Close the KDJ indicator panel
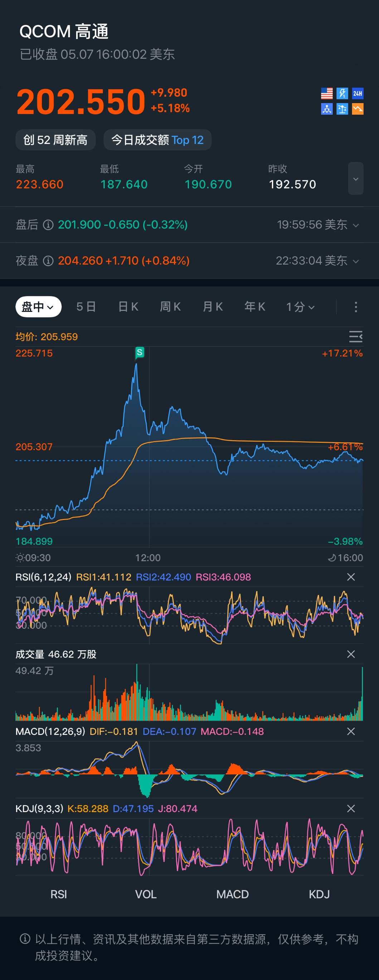 click(x=351, y=808)
